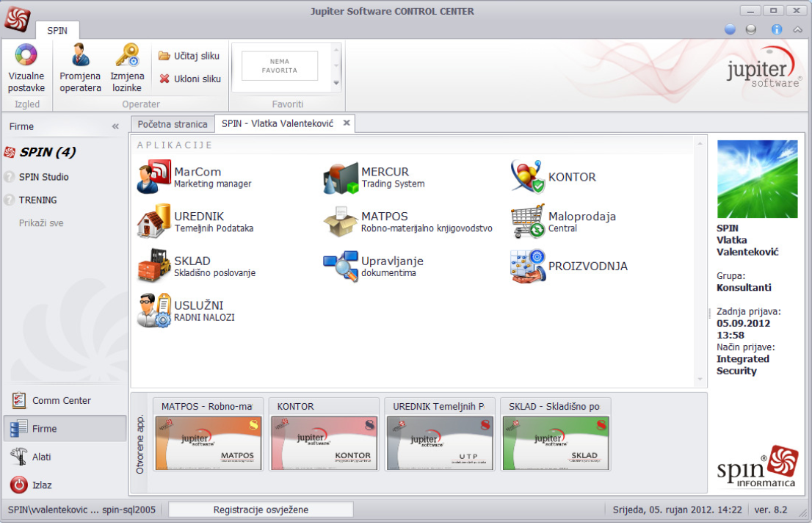The image size is (812, 525).
Task: Open the PROIZVODNJA application icon
Action: [x=529, y=267]
